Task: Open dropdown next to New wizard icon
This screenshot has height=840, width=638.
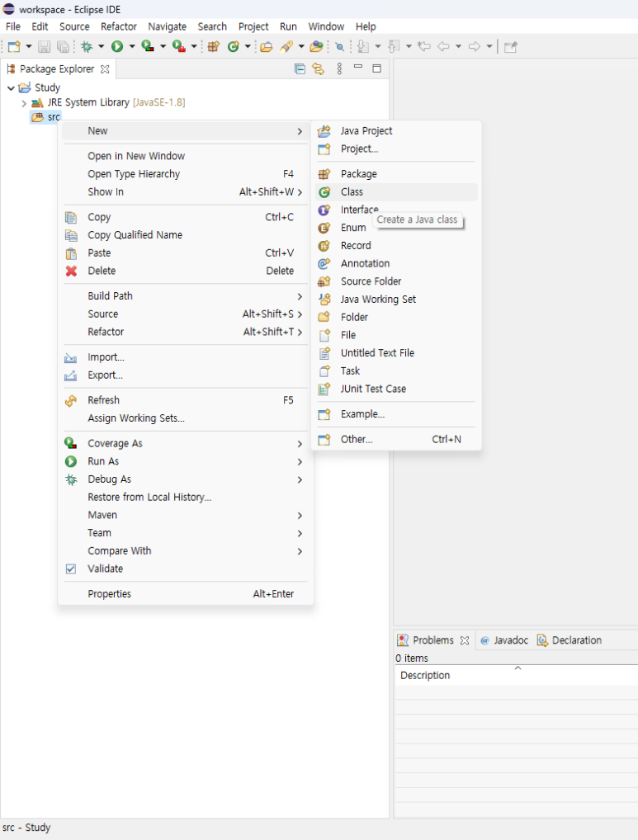Action: pyautogui.click(x=29, y=46)
